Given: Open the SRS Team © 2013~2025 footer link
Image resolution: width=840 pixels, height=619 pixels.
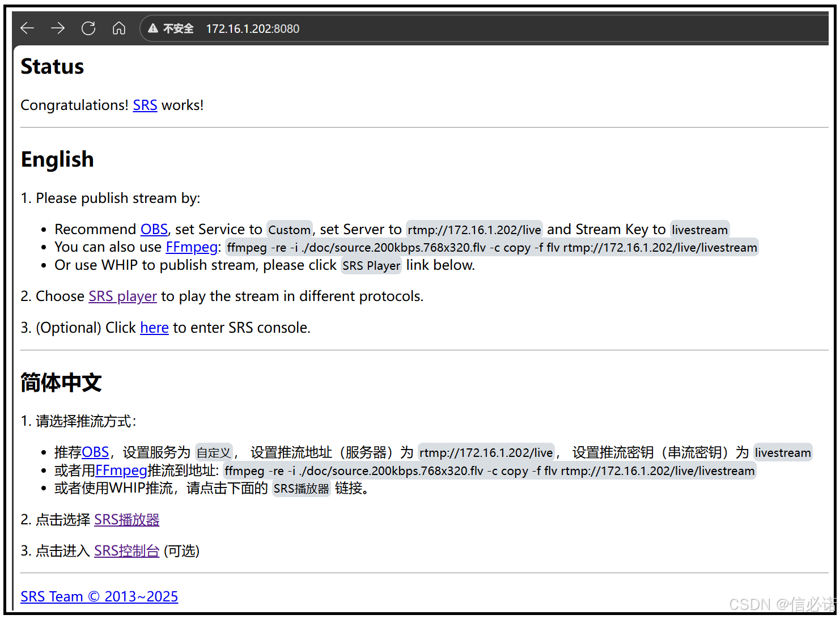Looking at the screenshot, I should [99, 597].
